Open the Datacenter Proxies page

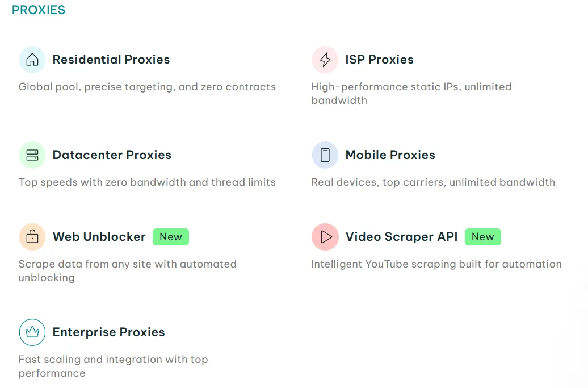pos(113,155)
